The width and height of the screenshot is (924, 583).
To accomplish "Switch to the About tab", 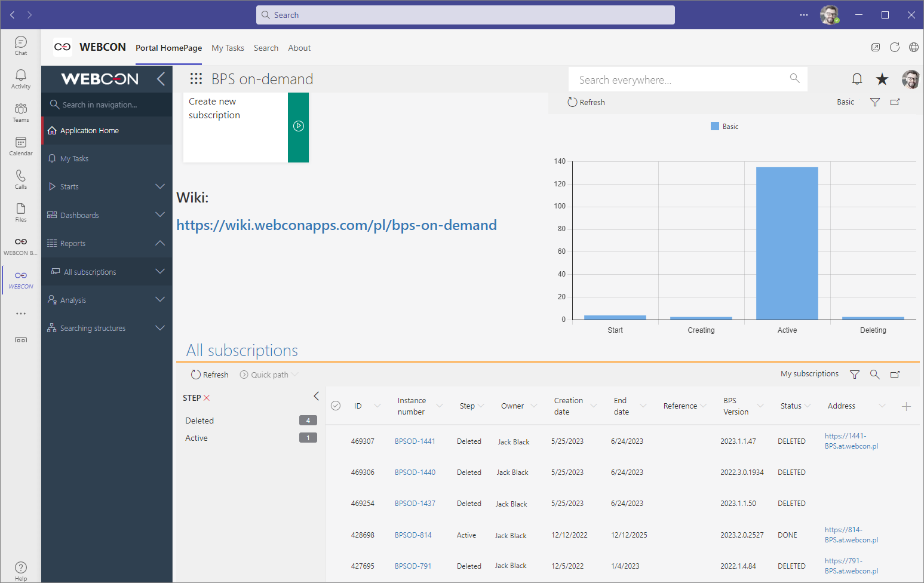I will (x=299, y=48).
